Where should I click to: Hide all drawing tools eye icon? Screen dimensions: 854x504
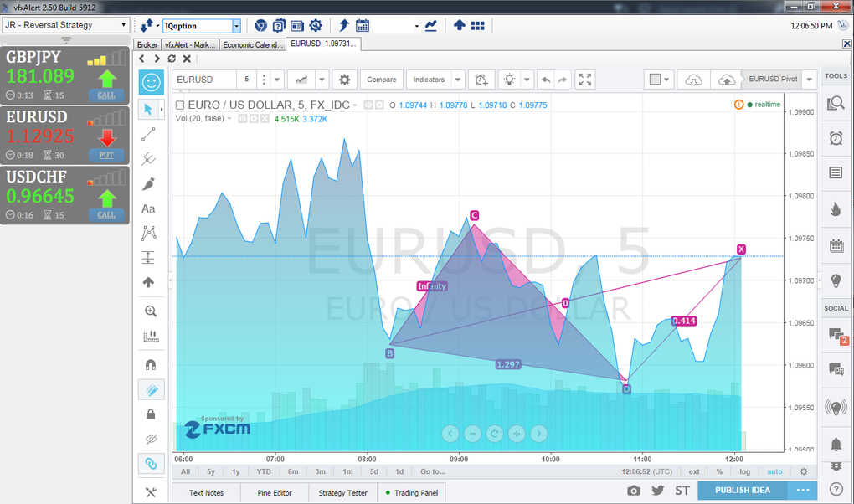point(151,440)
